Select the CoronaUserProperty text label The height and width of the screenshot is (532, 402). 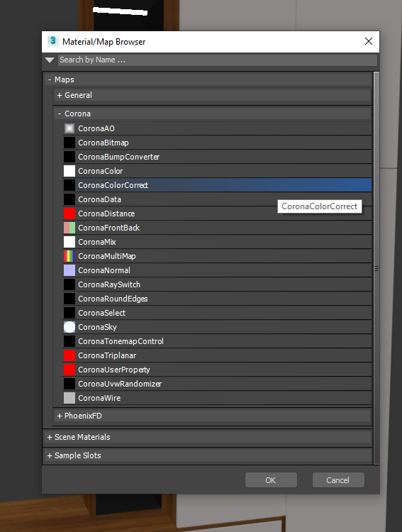(x=114, y=370)
